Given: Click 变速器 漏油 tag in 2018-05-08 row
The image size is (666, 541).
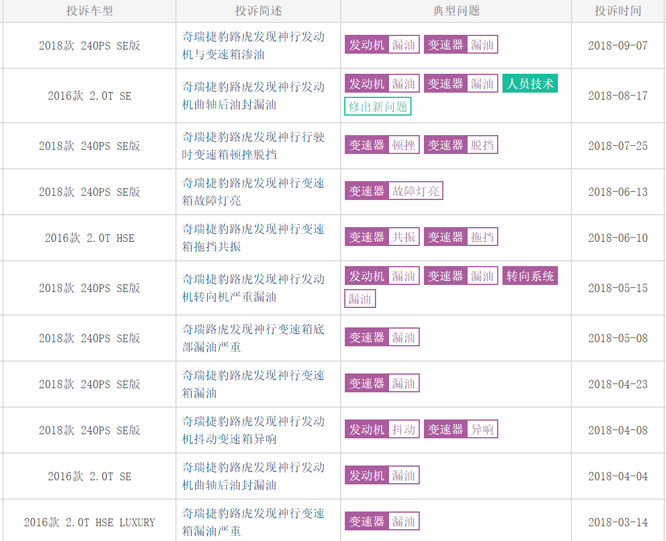Looking at the screenshot, I should click(x=382, y=337).
